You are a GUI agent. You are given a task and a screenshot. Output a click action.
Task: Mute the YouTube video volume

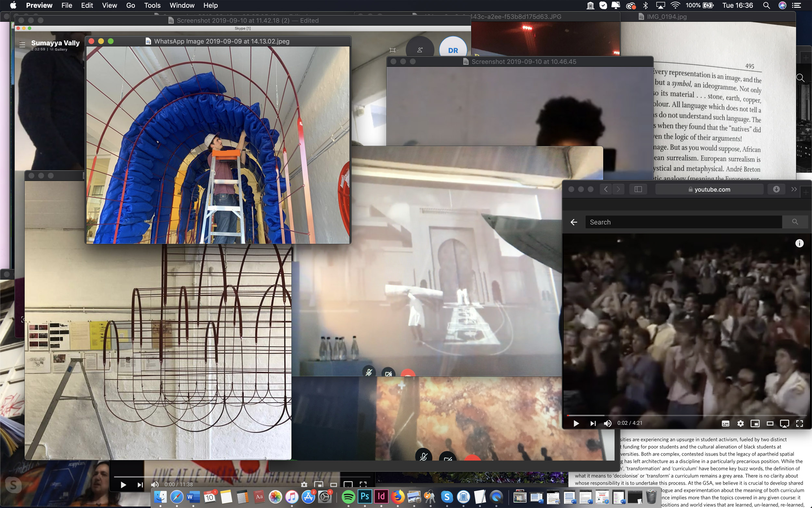[x=607, y=423]
